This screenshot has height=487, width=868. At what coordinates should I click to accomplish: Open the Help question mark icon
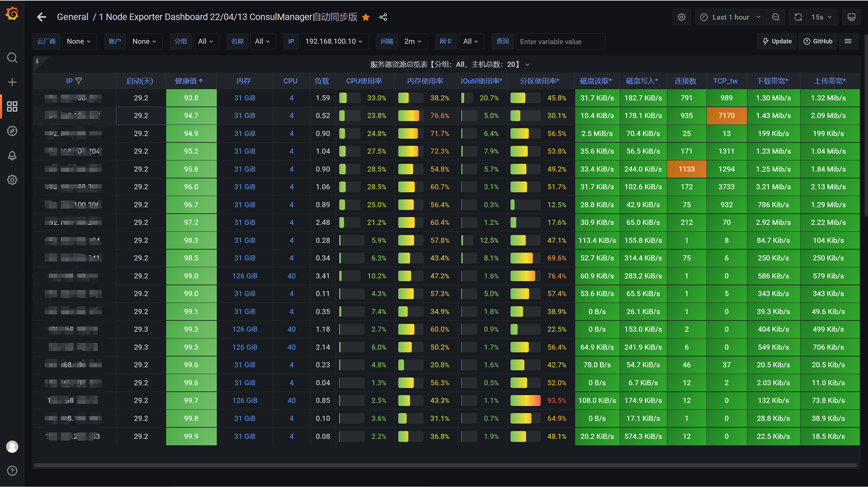tap(12, 471)
